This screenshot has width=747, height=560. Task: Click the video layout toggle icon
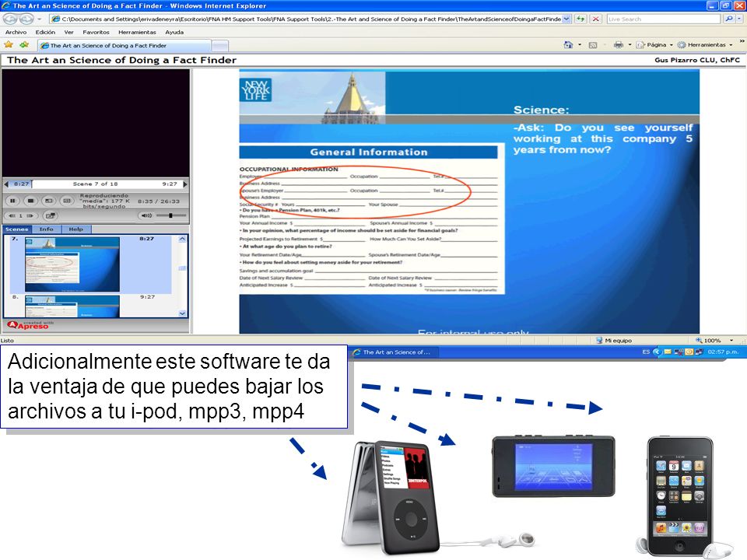(x=48, y=201)
